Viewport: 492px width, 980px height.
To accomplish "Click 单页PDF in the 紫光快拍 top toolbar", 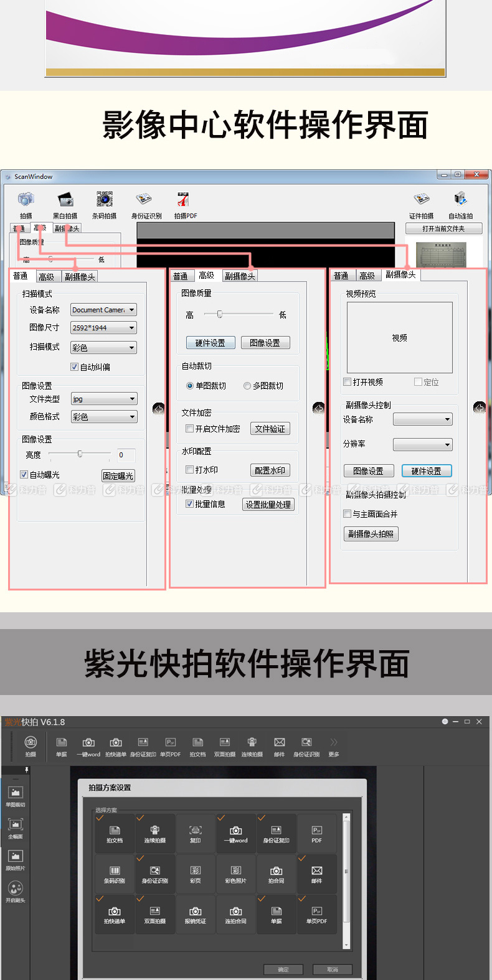I will [x=170, y=747].
